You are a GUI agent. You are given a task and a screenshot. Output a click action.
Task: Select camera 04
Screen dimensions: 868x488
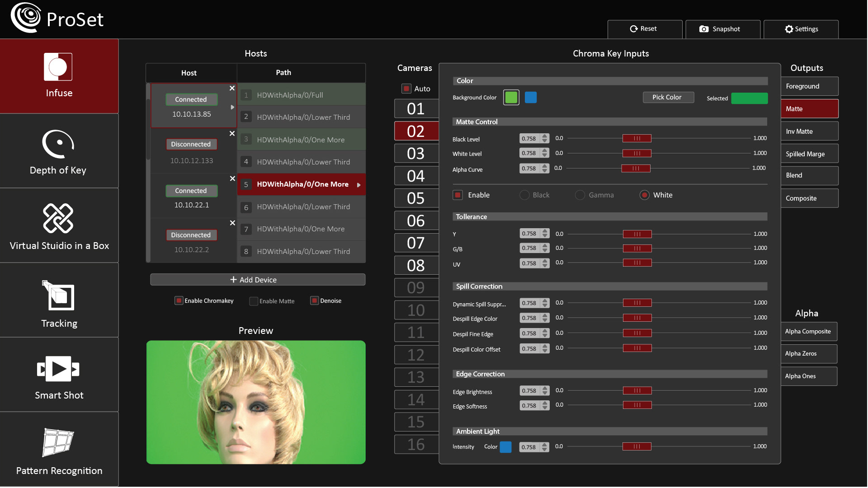click(x=416, y=176)
